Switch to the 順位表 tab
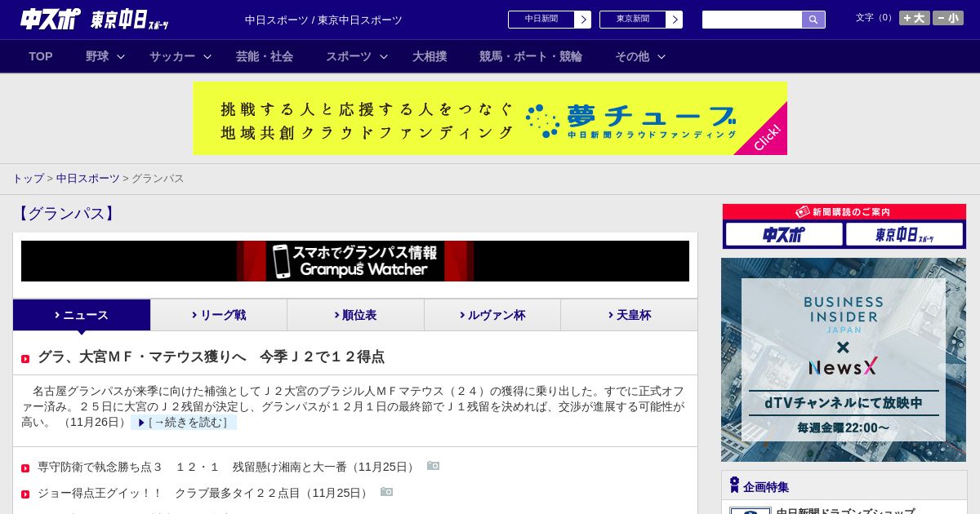 [355, 315]
